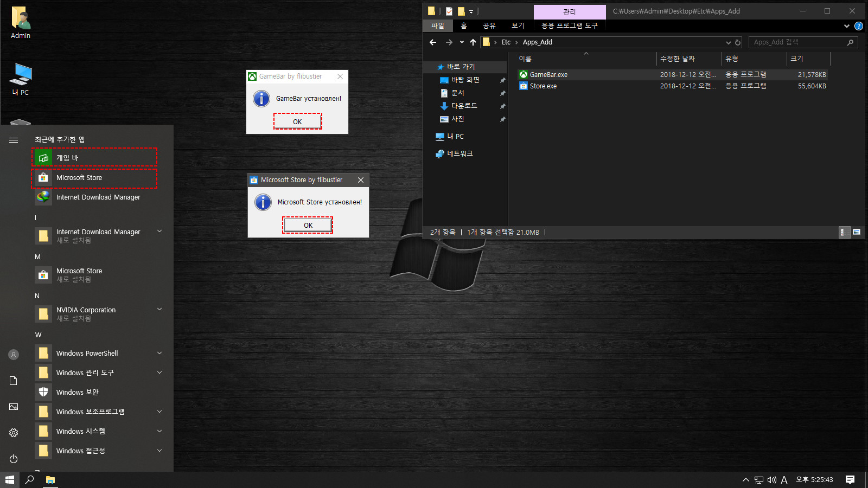Open Explorer help icon
This screenshot has height=488, width=868.
pos(859,26)
